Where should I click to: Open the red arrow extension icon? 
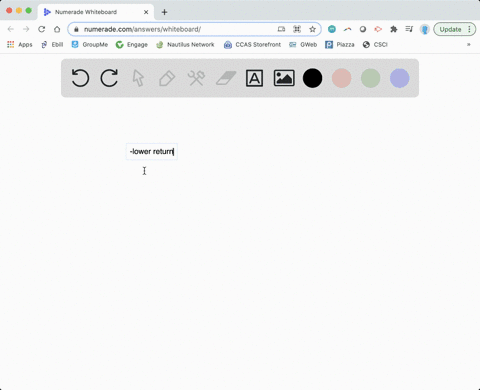378,29
